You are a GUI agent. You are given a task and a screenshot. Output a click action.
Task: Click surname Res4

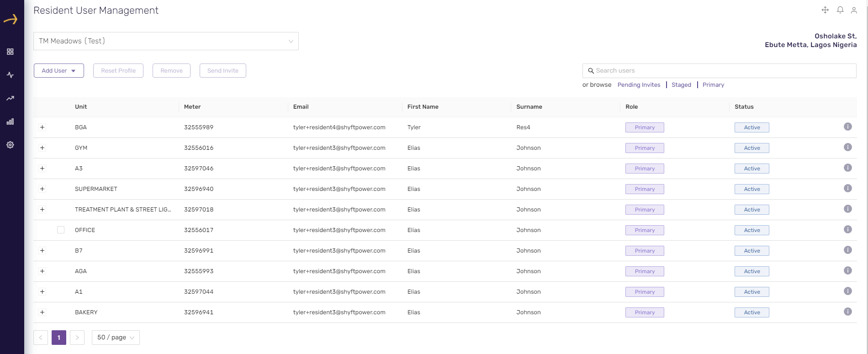523,127
